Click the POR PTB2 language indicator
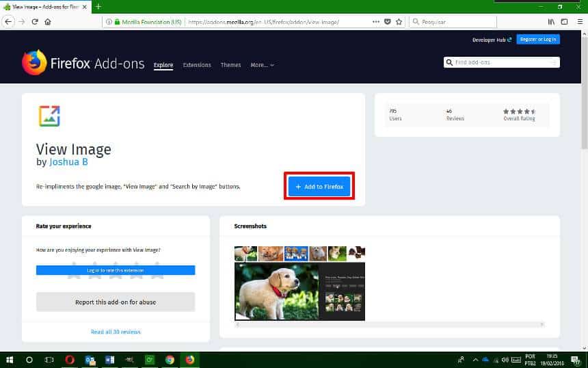Image resolution: width=588 pixels, height=368 pixels. click(531, 360)
